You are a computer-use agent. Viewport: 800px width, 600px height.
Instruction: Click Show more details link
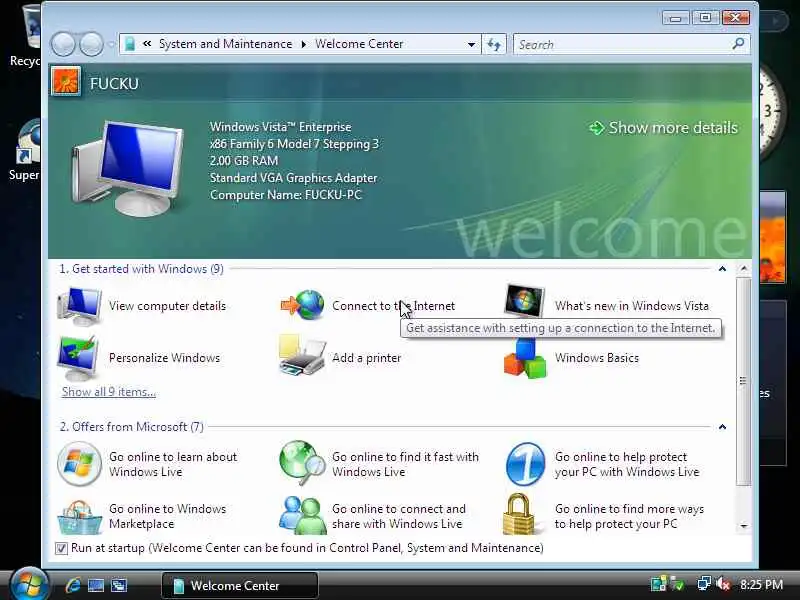pos(664,128)
